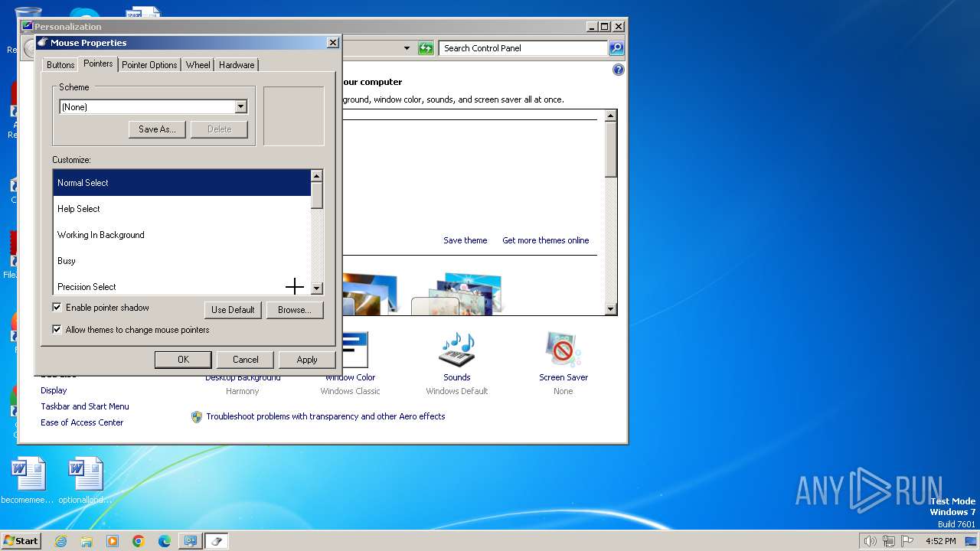Select Help Select pointer row
Viewport: 980px width, 551px height.
pos(181,209)
